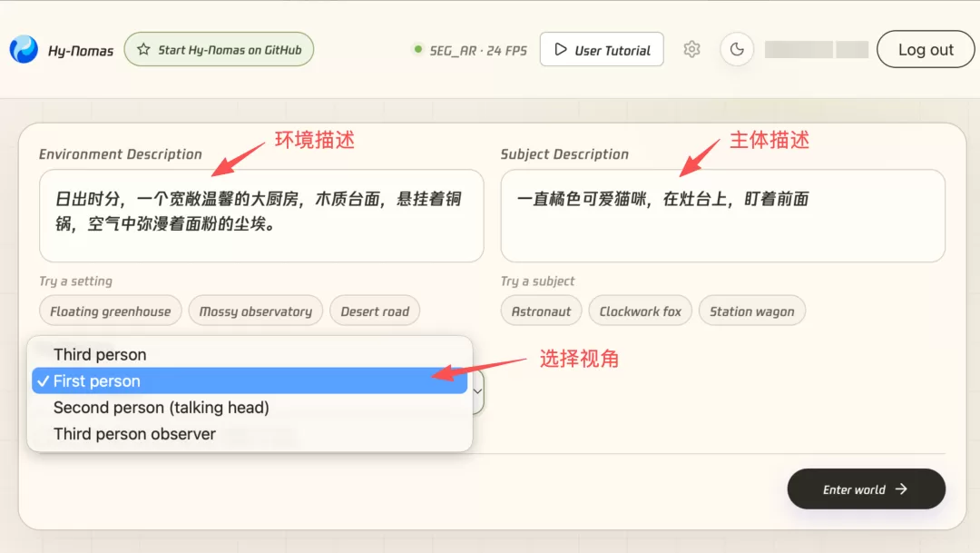This screenshot has height=553, width=980.
Task: Focus the Subject Description text box
Action: tap(722, 216)
